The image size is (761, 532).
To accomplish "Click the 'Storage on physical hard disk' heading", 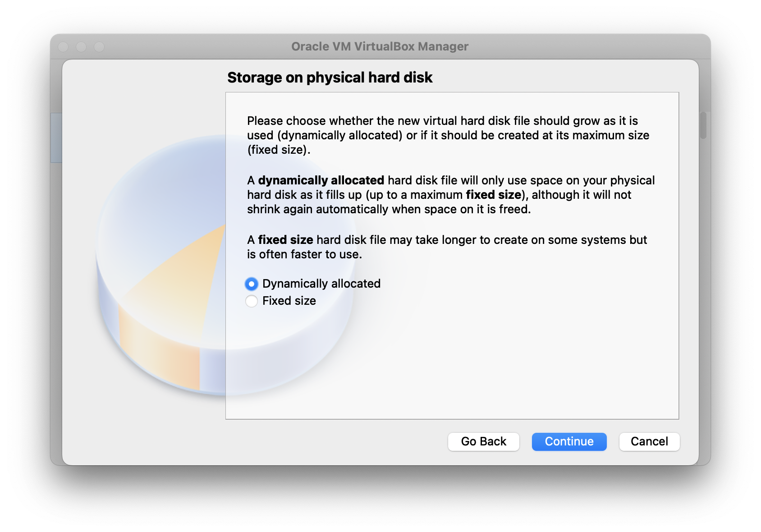I will 330,78.
